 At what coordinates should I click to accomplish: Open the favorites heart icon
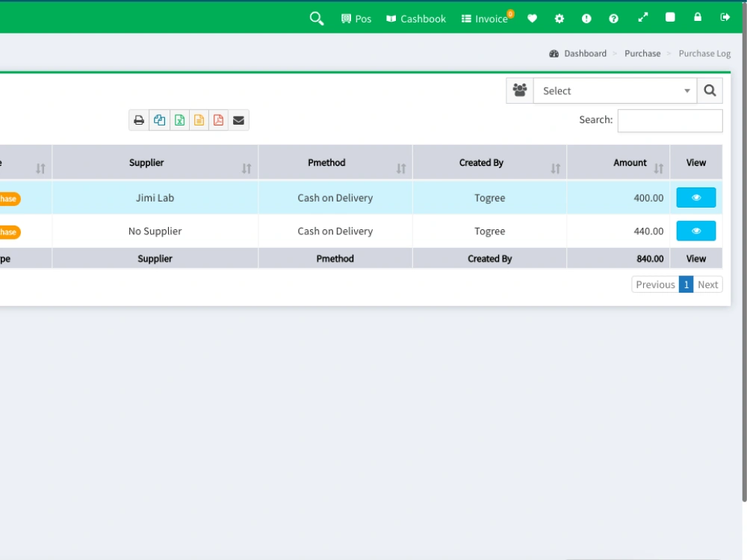click(532, 18)
